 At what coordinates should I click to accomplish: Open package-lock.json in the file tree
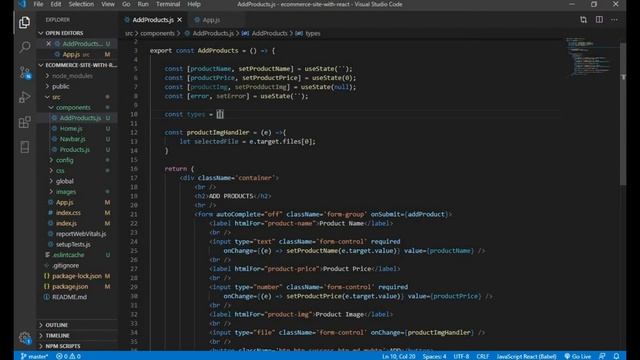click(x=77, y=276)
